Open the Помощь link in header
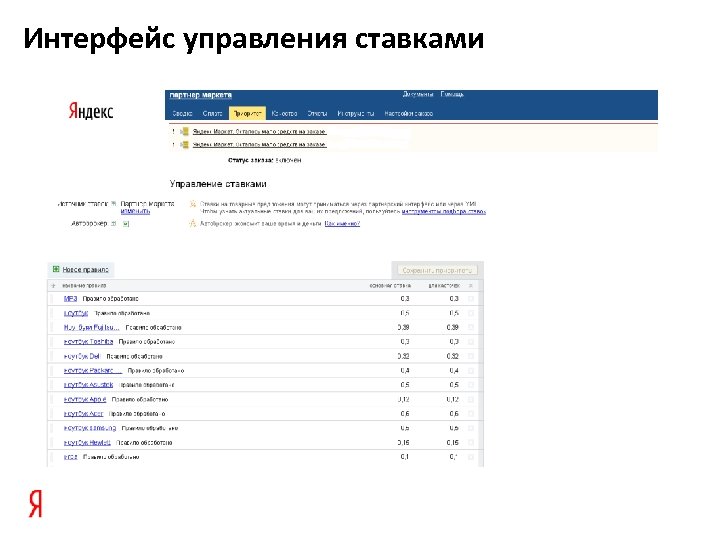This screenshot has width=720, height=540. click(452, 94)
